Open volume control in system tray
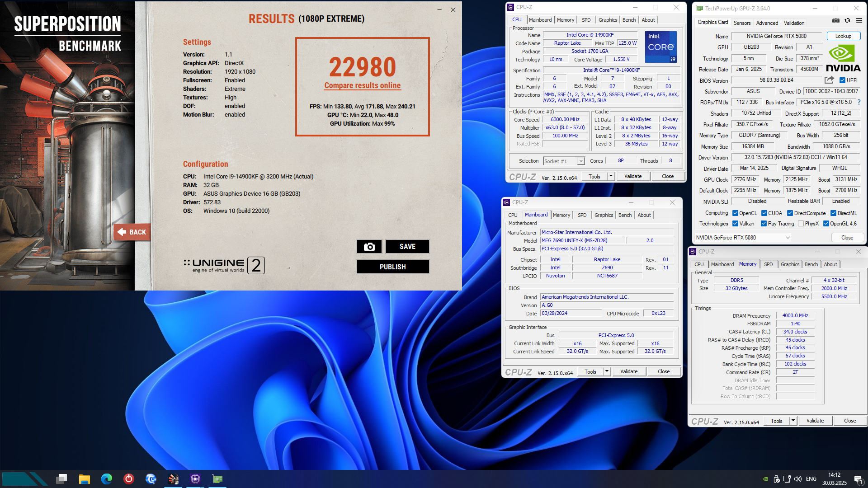The height and width of the screenshot is (488, 868). [x=798, y=479]
